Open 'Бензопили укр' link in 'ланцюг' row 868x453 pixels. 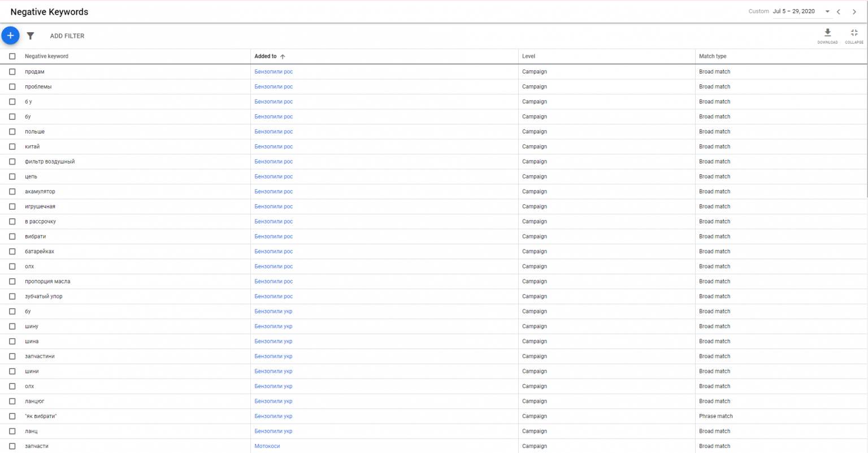(274, 402)
